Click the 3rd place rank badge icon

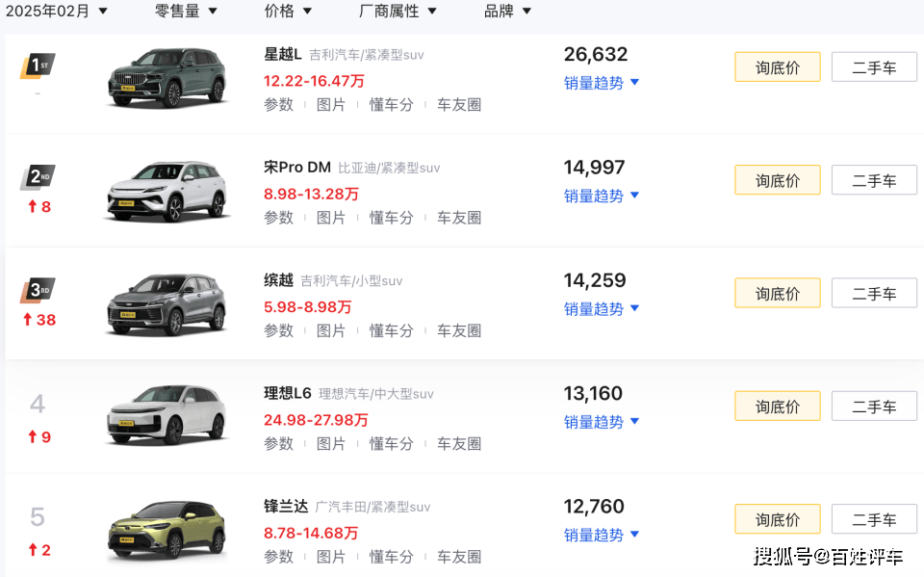click(38, 290)
